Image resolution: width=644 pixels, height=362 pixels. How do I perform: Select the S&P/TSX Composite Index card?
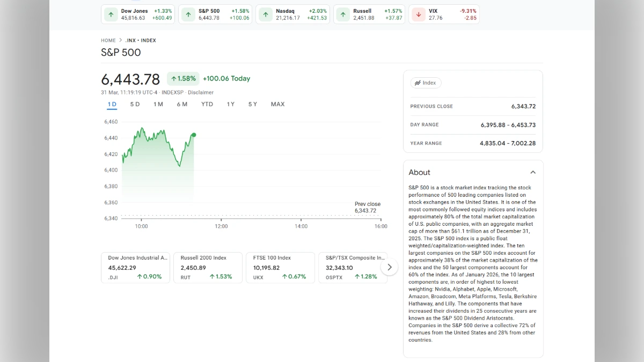353,267
